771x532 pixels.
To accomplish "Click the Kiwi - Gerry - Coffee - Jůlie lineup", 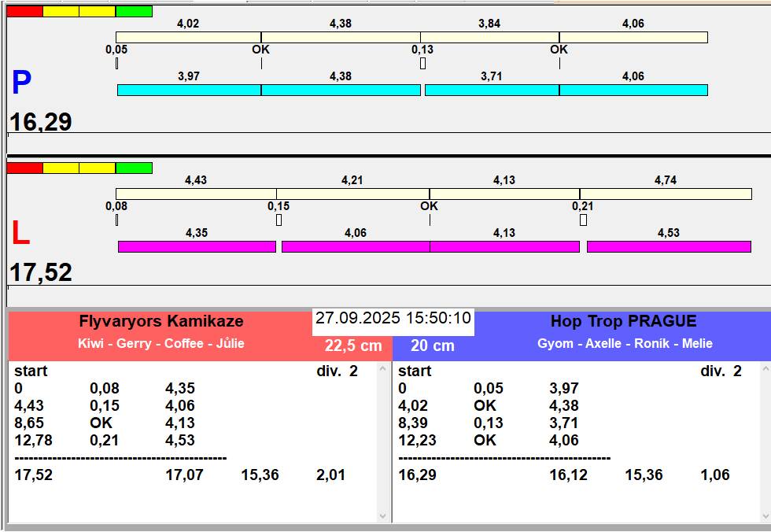I will 161,343.
